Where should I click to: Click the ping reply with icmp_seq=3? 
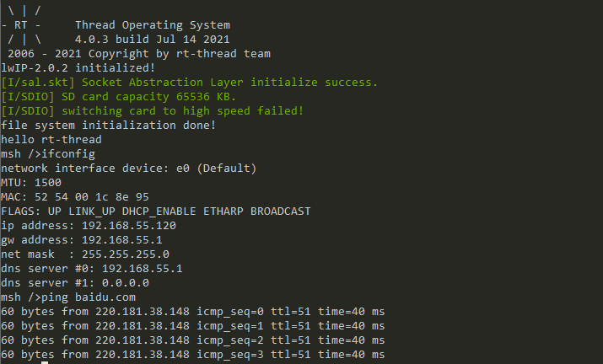pos(193,355)
